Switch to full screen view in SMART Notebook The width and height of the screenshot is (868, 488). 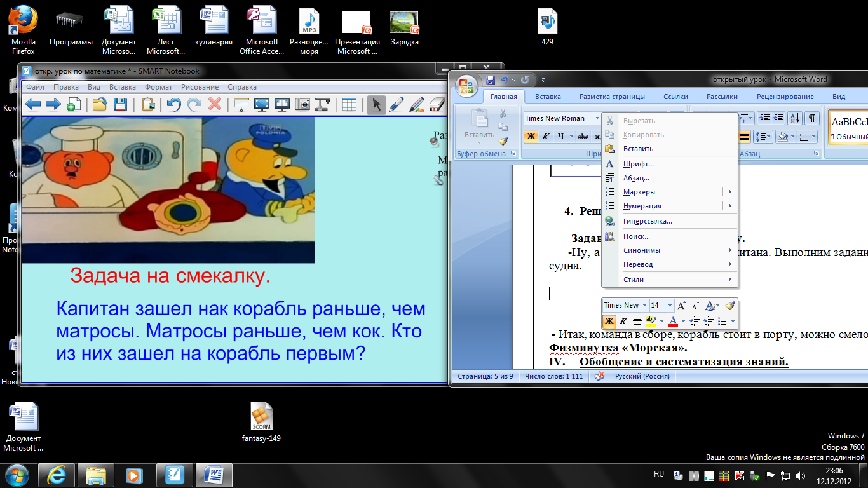261,104
